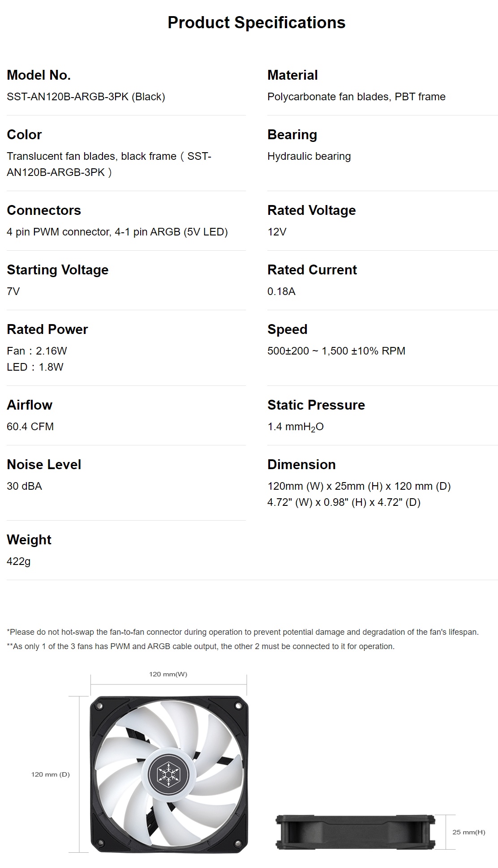Screen dimensions: 498x868
Task: Click the hot-swap warning footnote
Action: click(x=243, y=632)
